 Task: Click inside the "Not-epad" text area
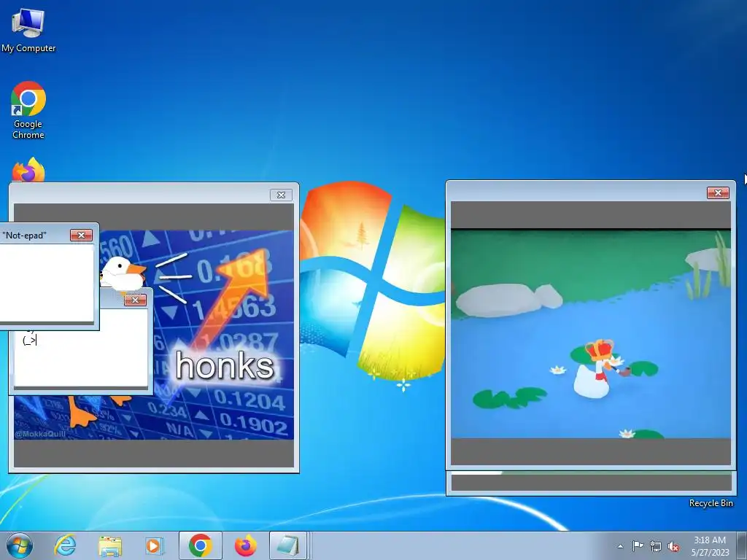47,283
